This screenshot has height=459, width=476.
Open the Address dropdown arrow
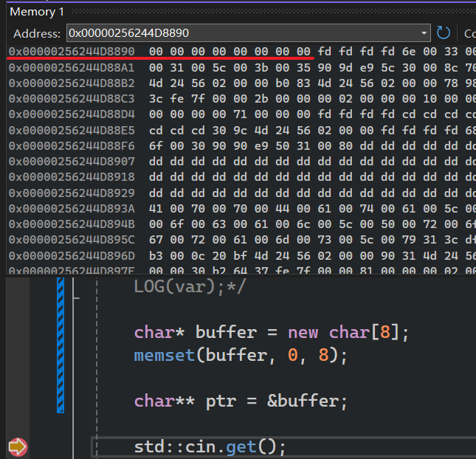pyautogui.click(x=424, y=33)
